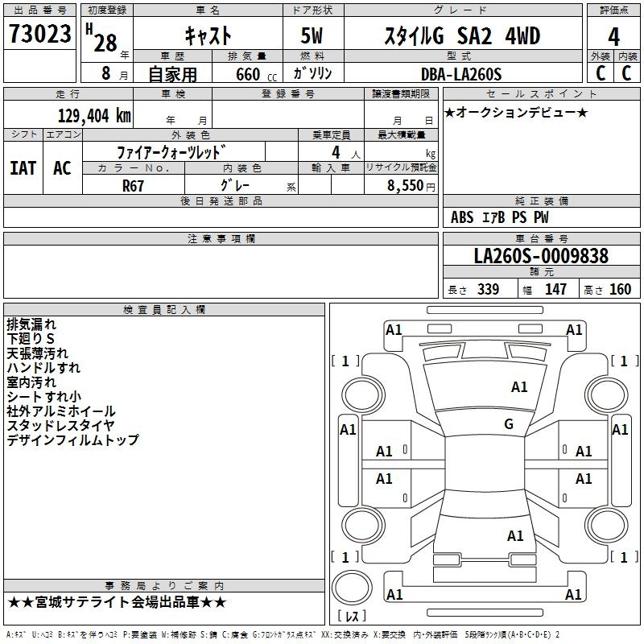The image size is (644, 644).
Task: Select the vehicle history value 自家用
Action: click(x=172, y=74)
